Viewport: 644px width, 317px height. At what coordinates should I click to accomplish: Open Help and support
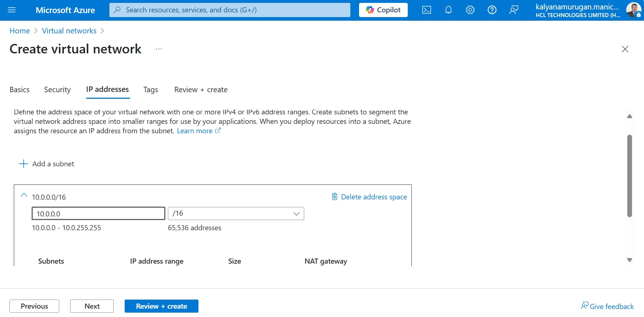tap(492, 10)
